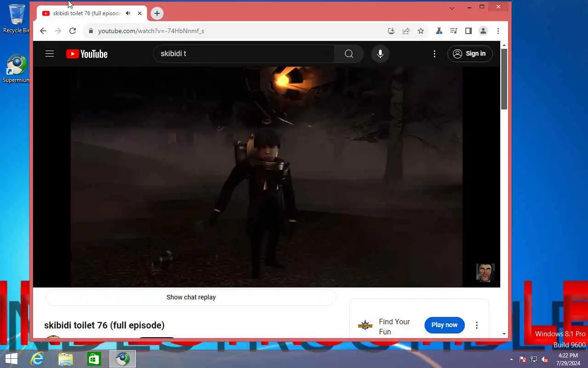Screen dimensions: 588x368
Task: Click the volume tray icon
Action: click(x=545, y=359)
